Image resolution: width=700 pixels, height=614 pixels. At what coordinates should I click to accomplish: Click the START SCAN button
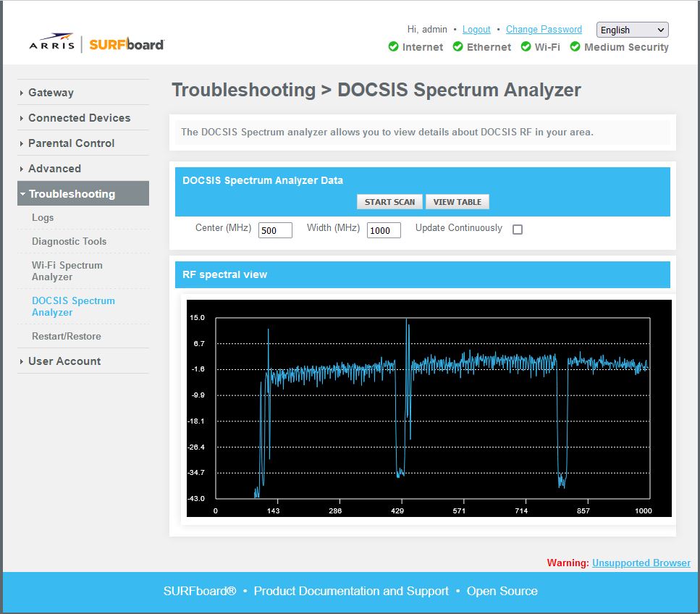(x=389, y=202)
